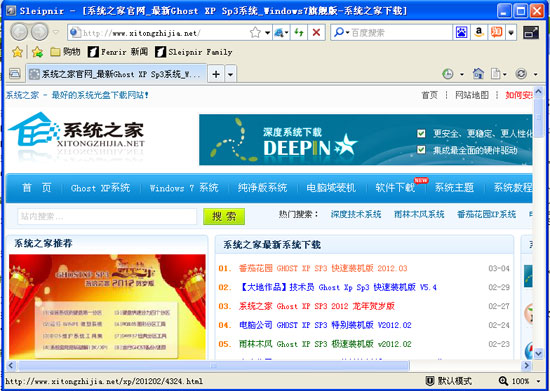550x391 pixels.
Task: Open 【大地作品】技术员 Ghost Xp Sp3 link
Action: 338,287
